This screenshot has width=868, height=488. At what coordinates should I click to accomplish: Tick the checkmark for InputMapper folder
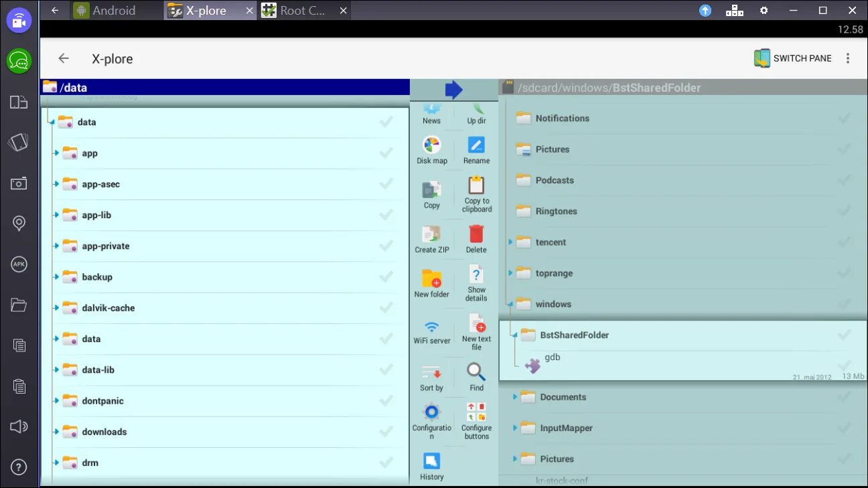coord(845,428)
